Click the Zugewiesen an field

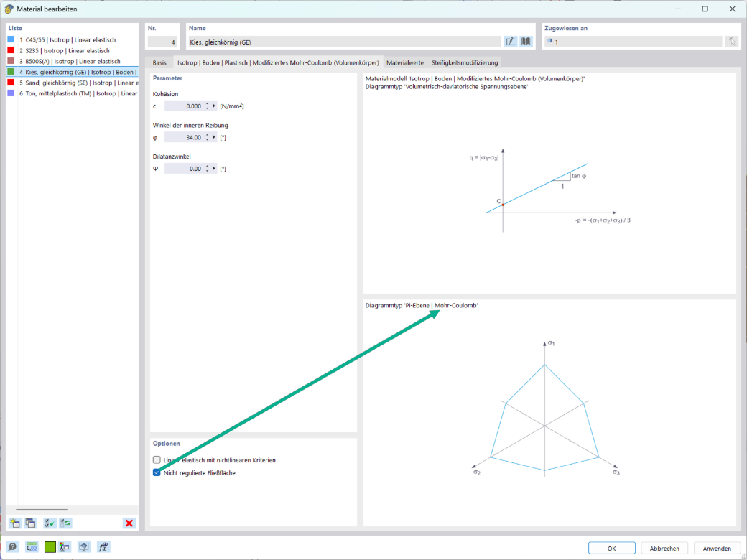(633, 42)
